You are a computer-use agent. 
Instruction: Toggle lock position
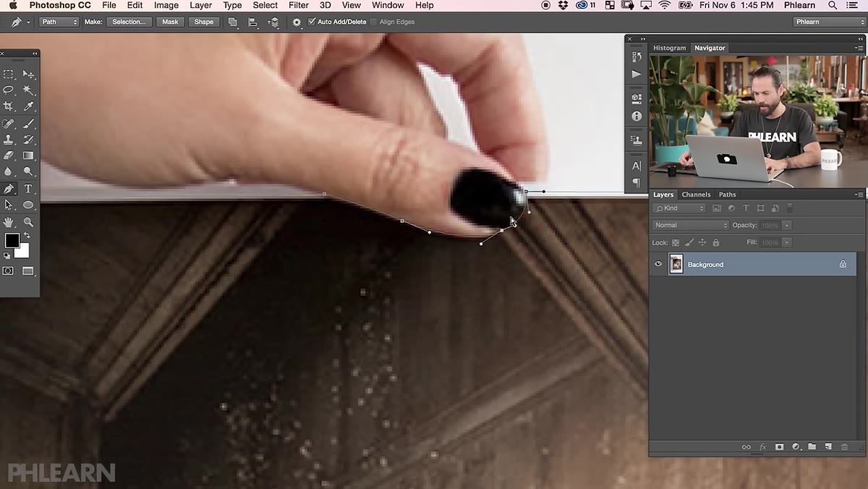pyautogui.click(x=702, y=243)
